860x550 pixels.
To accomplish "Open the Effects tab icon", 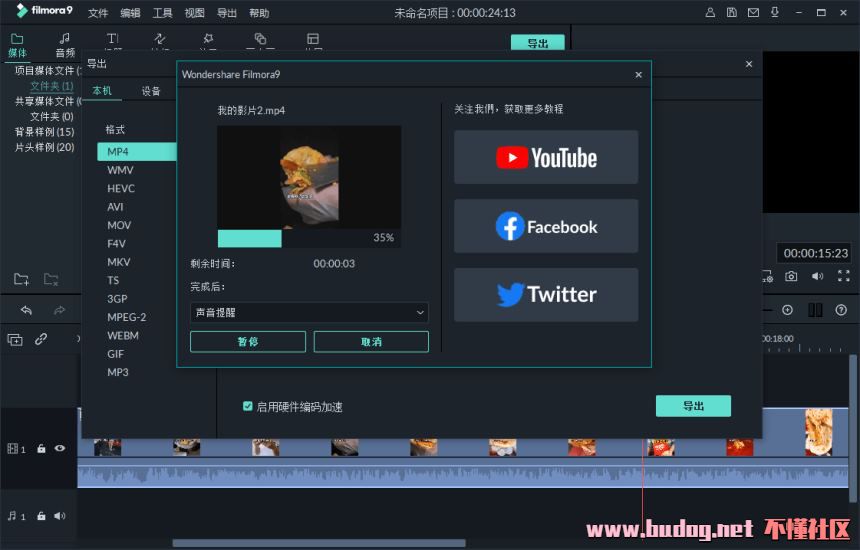I will pos(208,38).
